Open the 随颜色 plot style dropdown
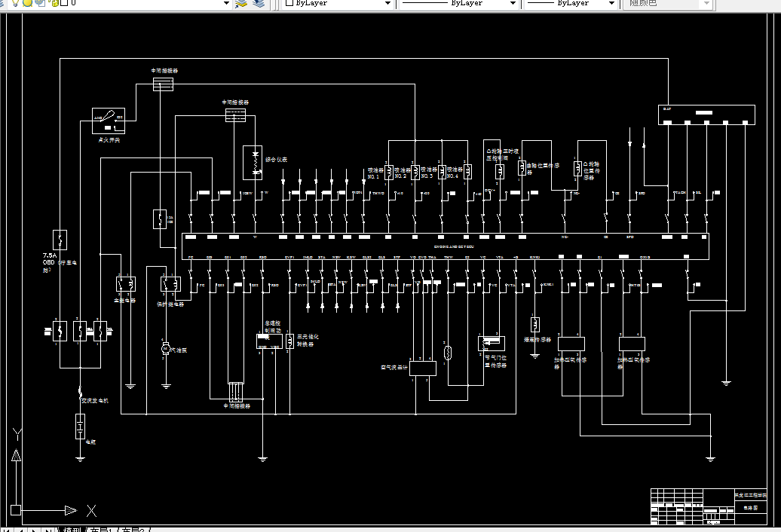The width and height of the screenshot is (781, 532). coord(706,4)
